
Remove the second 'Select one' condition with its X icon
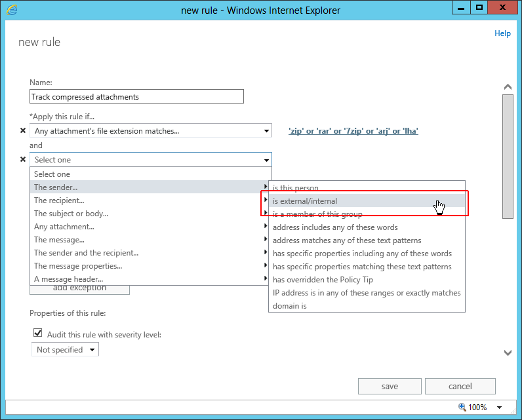(23, 159)
